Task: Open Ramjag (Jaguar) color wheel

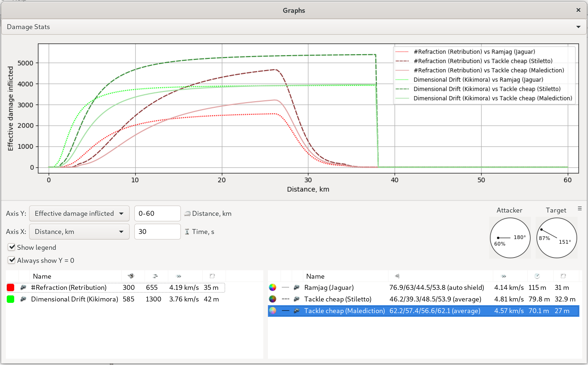Action: (x=273, y=287)
